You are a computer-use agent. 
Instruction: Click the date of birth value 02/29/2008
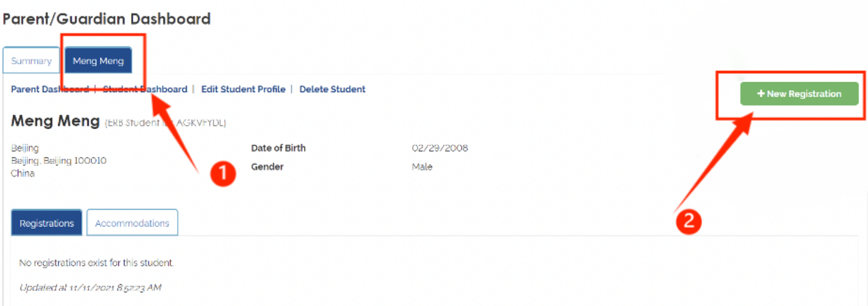coord(439,148)
